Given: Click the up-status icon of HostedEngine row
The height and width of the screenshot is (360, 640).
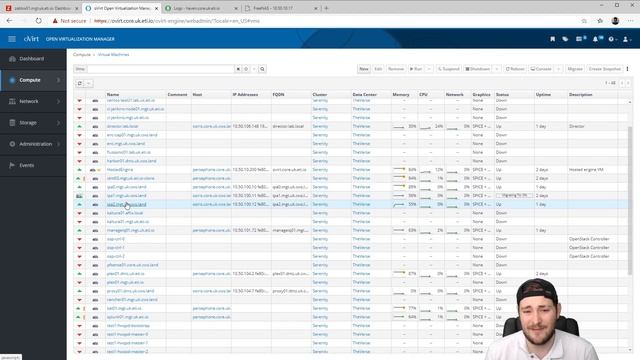Looking at the screenshot, I should [x=79, y=169].
